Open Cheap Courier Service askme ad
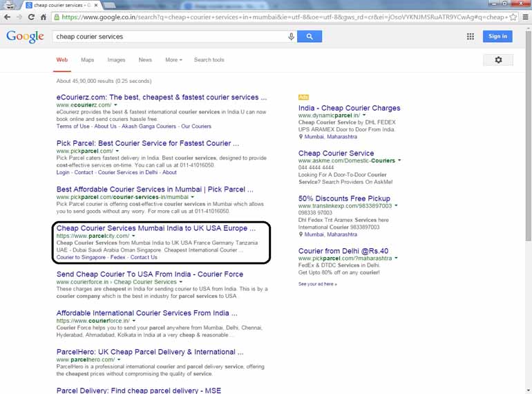Screen dimensions: 532x394 pyautogui.click(x=336, y=153)
